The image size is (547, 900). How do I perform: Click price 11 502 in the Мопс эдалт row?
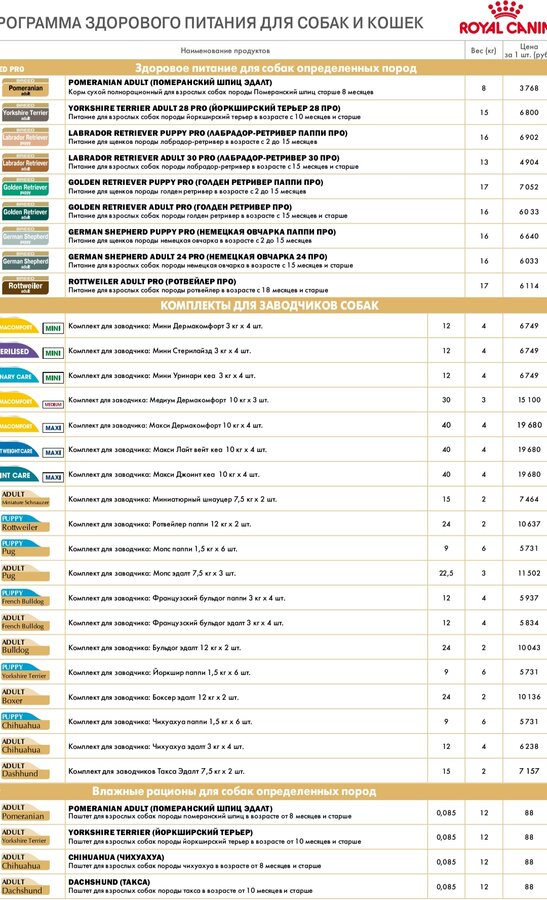529,573
